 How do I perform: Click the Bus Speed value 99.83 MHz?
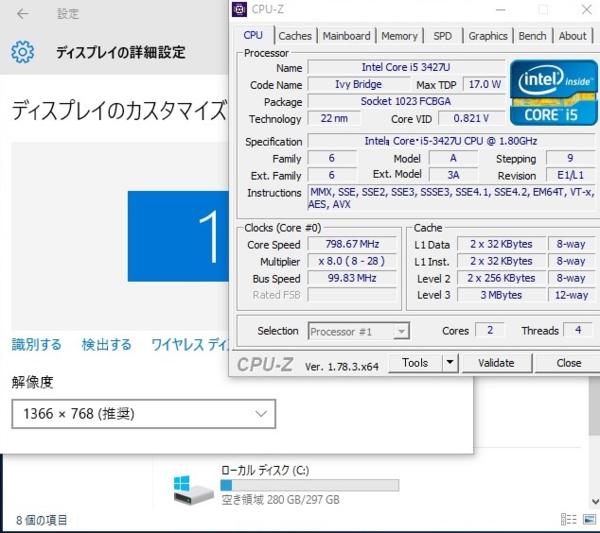click(x=352, y=278)
